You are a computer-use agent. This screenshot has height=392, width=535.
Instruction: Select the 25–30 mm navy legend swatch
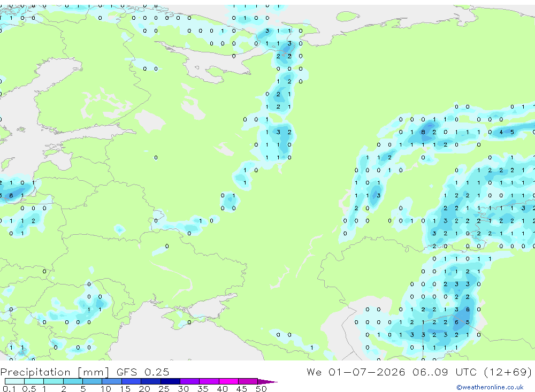coord(170,381)
